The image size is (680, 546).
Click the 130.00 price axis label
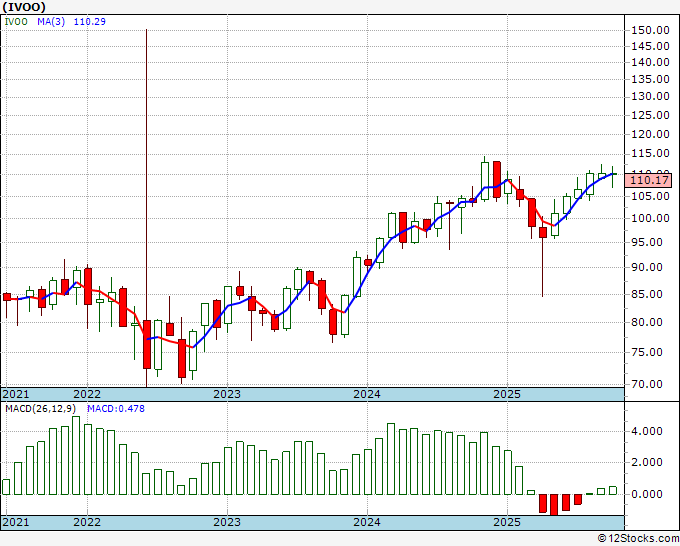pos(650,96)
